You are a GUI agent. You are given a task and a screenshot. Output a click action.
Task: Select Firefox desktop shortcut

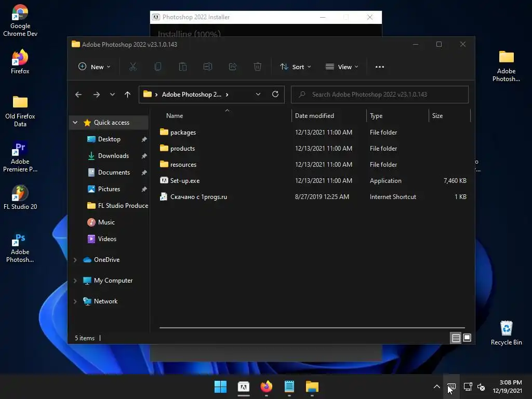[x=20, y=62]
